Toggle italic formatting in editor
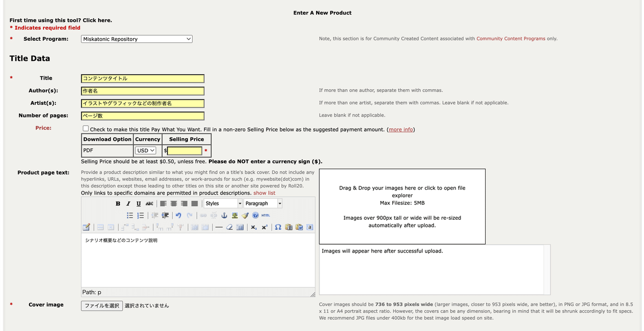 [x=128, y=204]
